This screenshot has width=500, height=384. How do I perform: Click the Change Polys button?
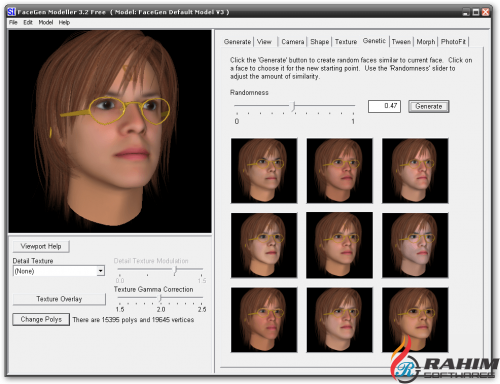[x=41, y=319]
